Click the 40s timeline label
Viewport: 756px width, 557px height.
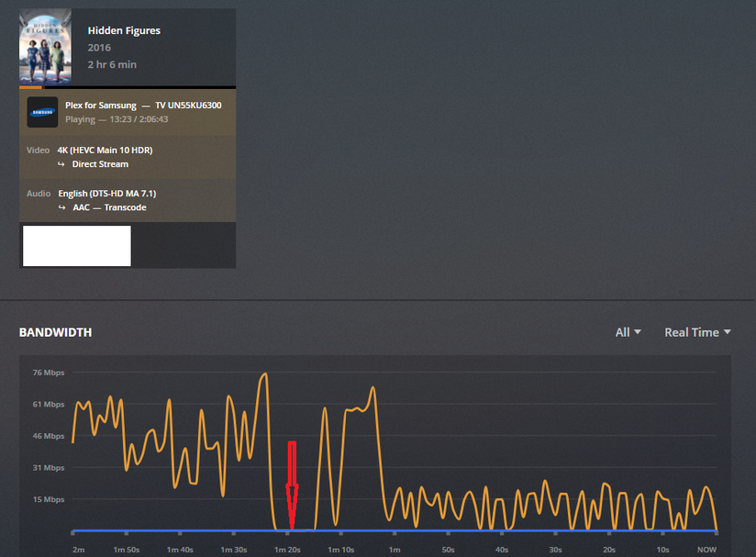coord(502,550)
